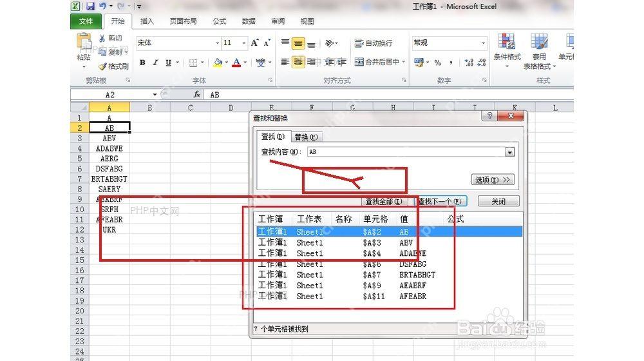Click the Format Painter brush icon
Image resolution: width=644 pixels, height=361 pixels.
tap(102, 66)
